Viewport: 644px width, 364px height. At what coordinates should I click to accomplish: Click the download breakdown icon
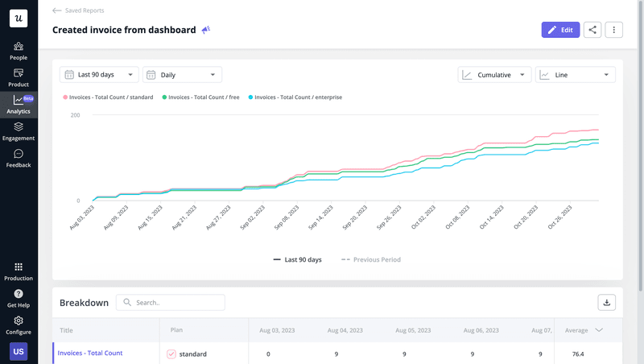[x=606, y=302]
